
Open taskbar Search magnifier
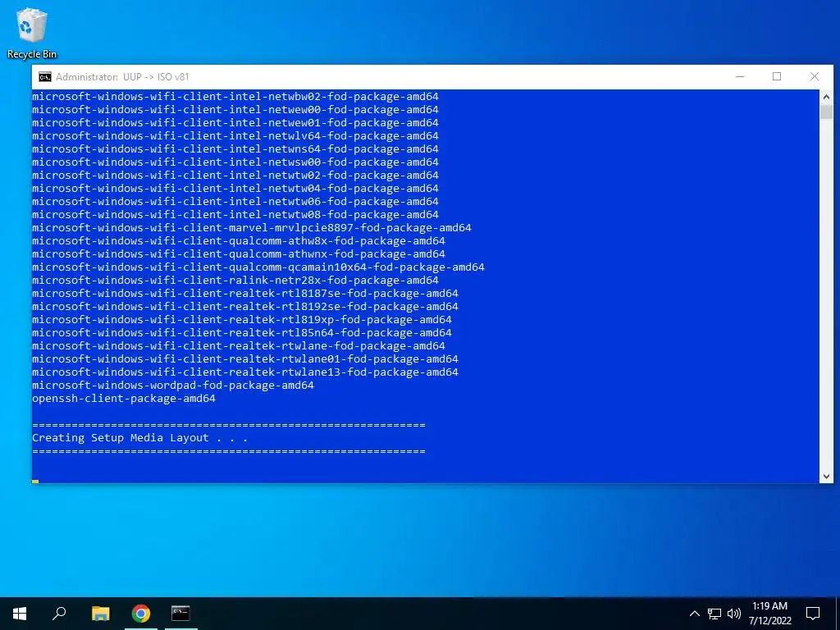tap(59, 614)
